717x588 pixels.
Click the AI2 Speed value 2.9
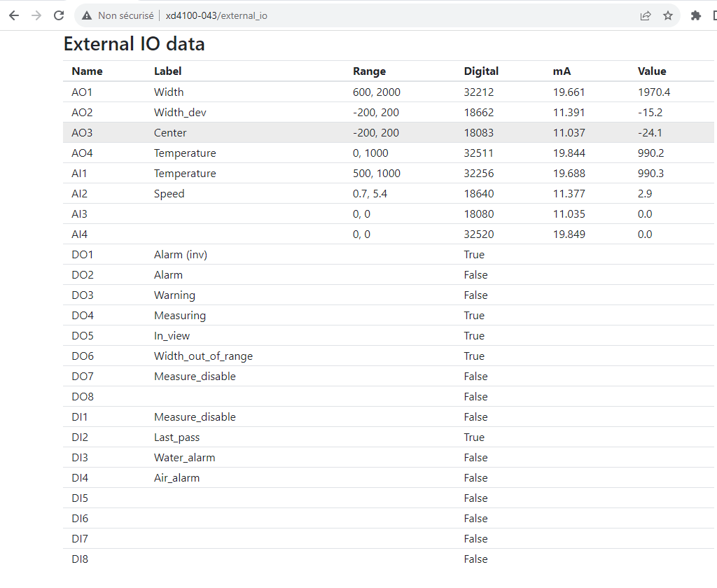pos(645,193)
